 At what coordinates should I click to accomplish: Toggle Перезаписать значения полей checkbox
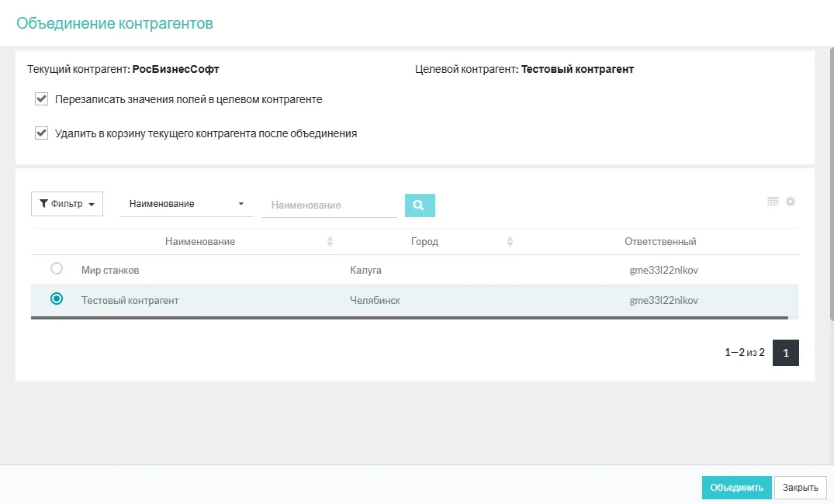[x=42, y=99]
